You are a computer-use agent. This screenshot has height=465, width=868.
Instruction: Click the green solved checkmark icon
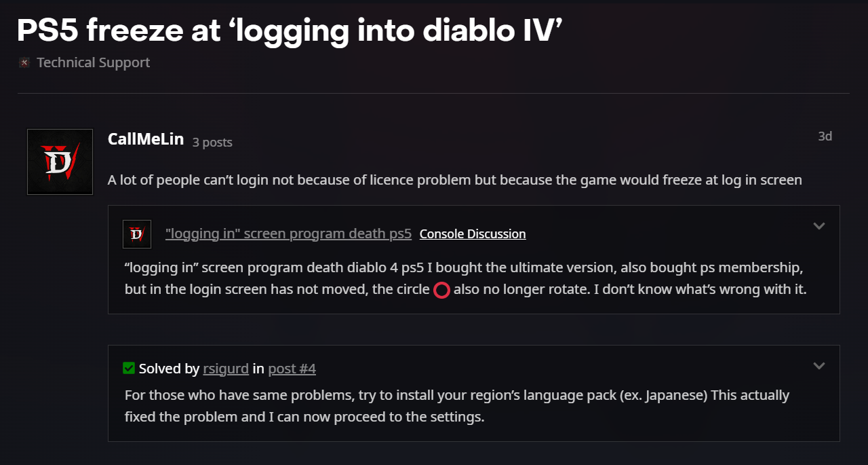coord(129,368)
